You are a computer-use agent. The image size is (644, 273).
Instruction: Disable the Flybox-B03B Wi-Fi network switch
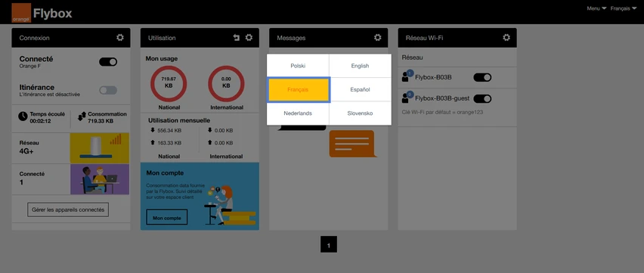pyautogui.click(x=482, y=77)
